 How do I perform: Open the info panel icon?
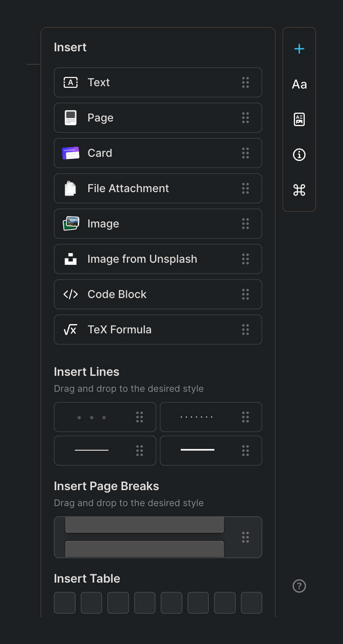click(299, 155)
